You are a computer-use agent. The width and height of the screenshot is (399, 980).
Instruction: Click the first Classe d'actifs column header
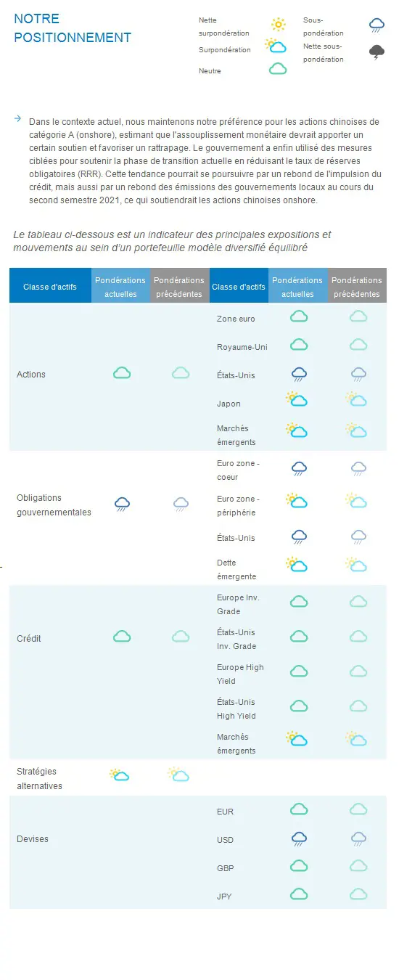click(x=50, y=287)
